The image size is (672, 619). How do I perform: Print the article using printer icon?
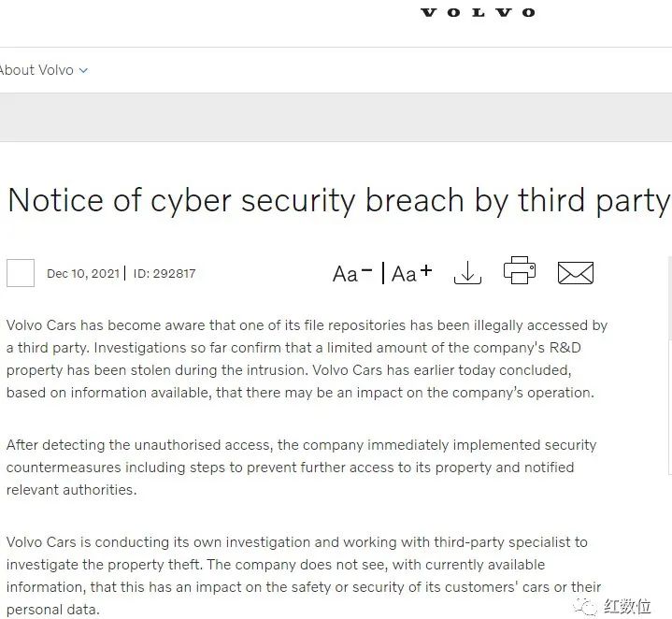[520, 270]
